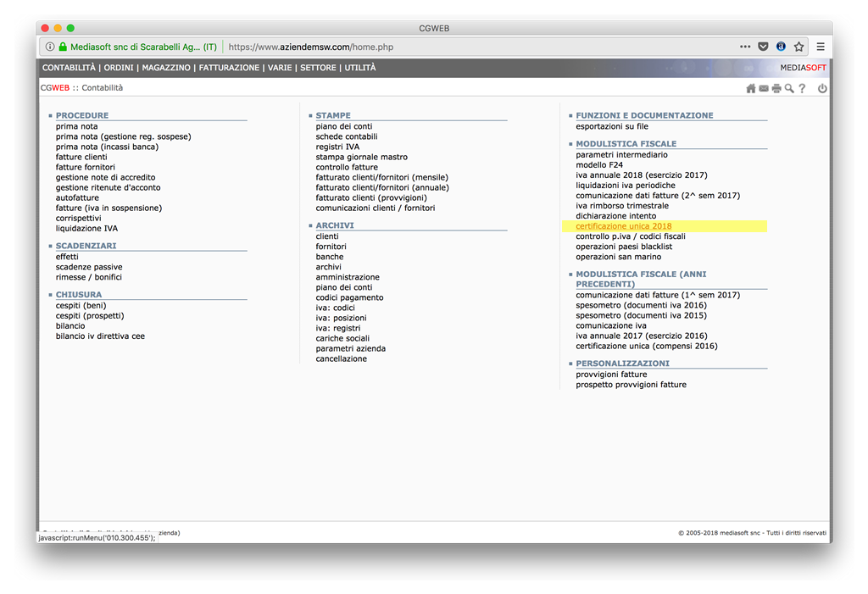Open the 'prima nota' procedure
Image resolution: width=868 pixels, height=594 pixels.
[x=76, y=126]
